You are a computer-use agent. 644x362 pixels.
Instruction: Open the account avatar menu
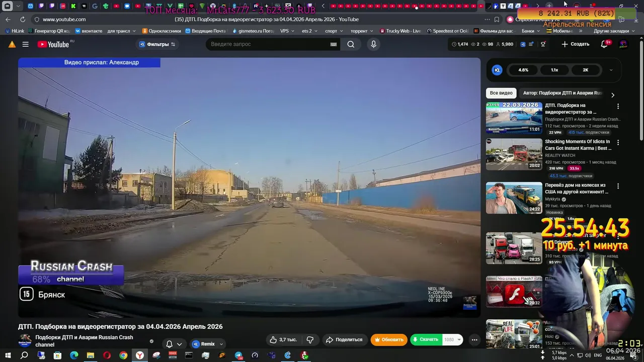pos(623,44)
